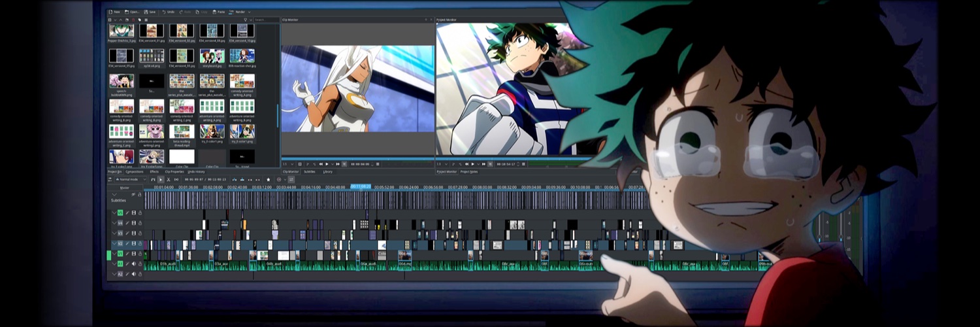Screen dimensions: 980x327
Task: Click the subtitle tool icon in timeline toolbar
Action: (291, 179)
